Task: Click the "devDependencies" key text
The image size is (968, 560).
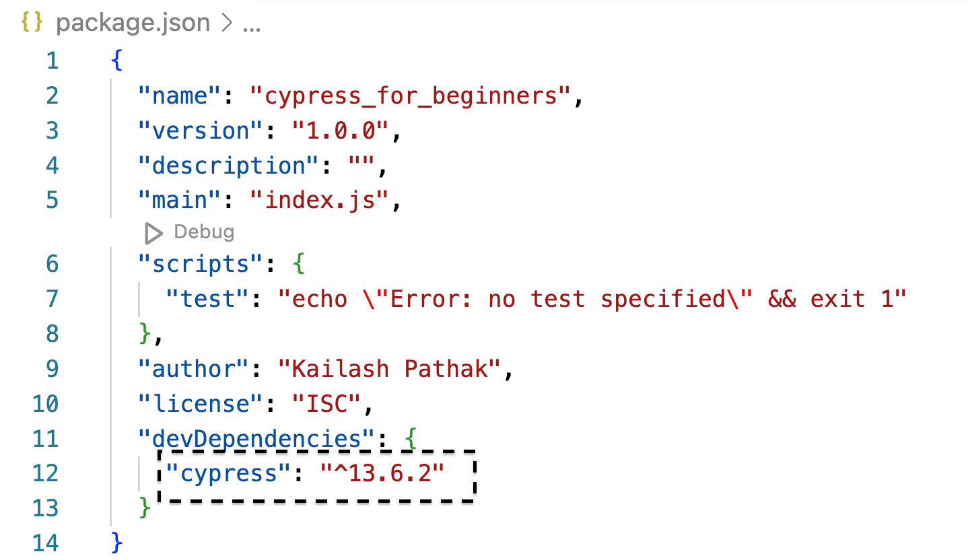Action: (256, 439)
